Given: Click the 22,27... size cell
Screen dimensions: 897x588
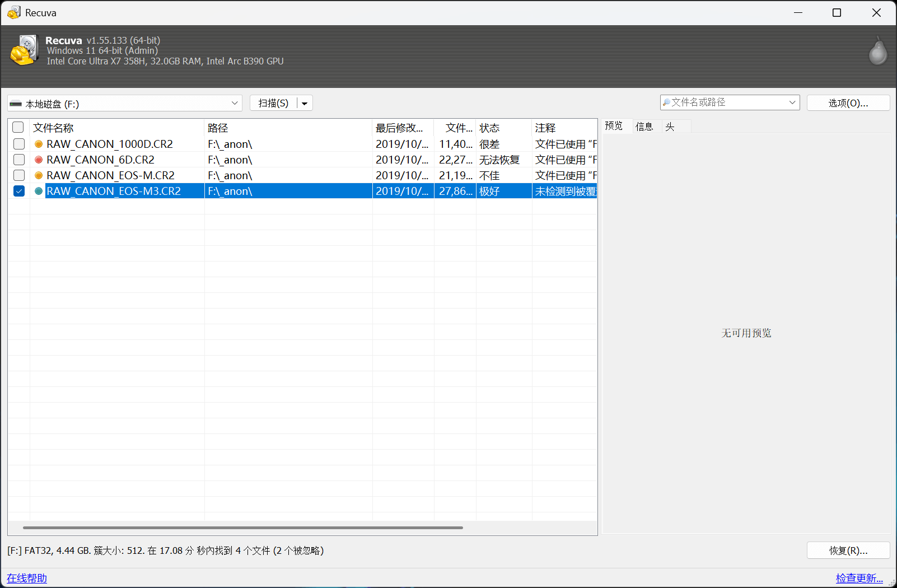Looking at the screenshot, I should point(456,160).
